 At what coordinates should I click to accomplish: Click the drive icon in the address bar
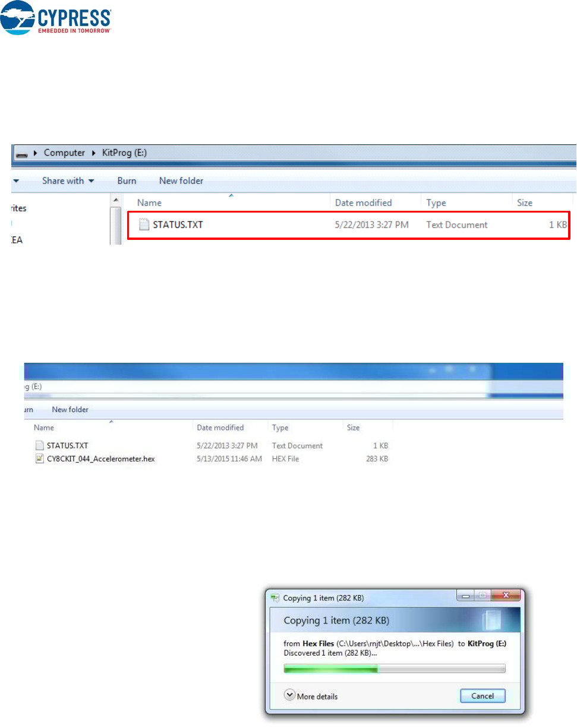[x=21, y=153]
